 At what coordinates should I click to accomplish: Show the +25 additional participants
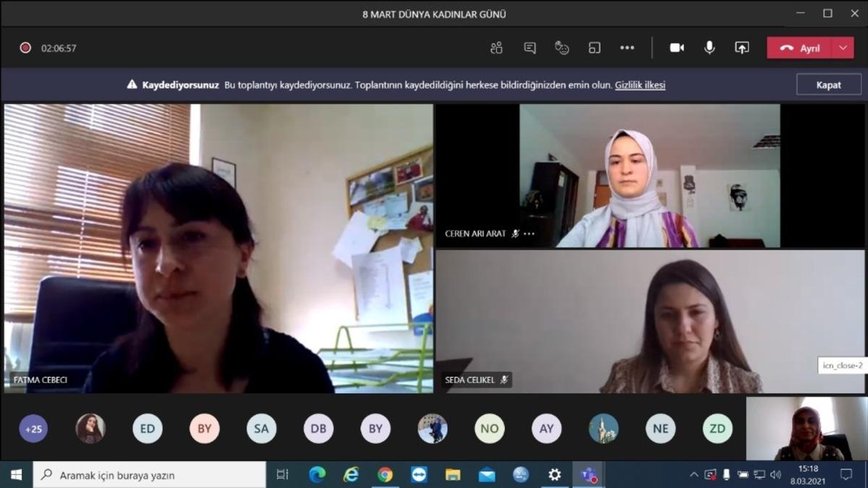(x=33, y=429)
